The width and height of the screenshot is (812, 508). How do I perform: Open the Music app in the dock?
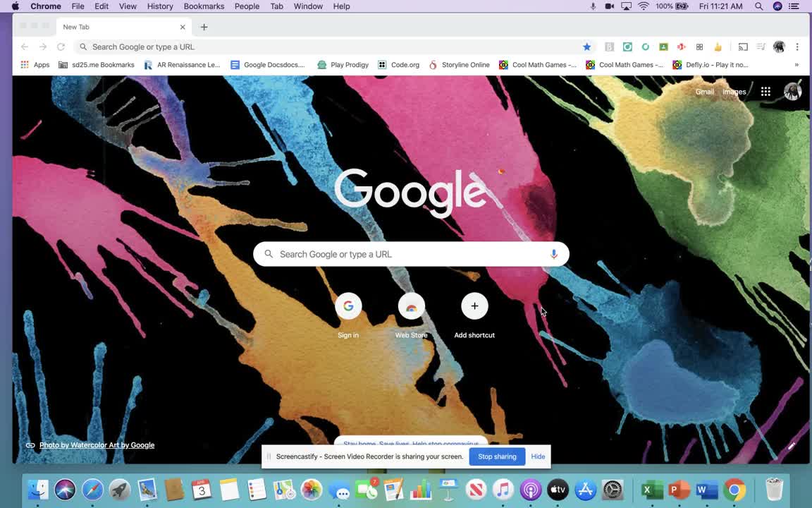pyautogui.click(x=503, y=490)
